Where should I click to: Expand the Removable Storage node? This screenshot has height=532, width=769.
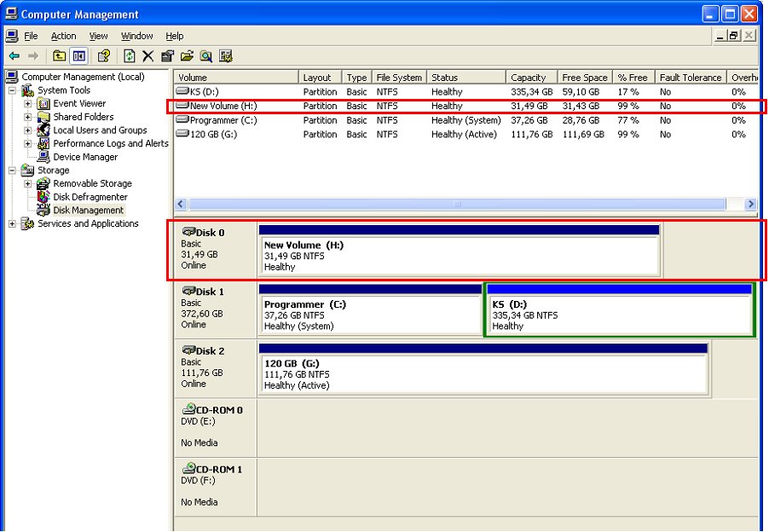(x=28, y=183)
